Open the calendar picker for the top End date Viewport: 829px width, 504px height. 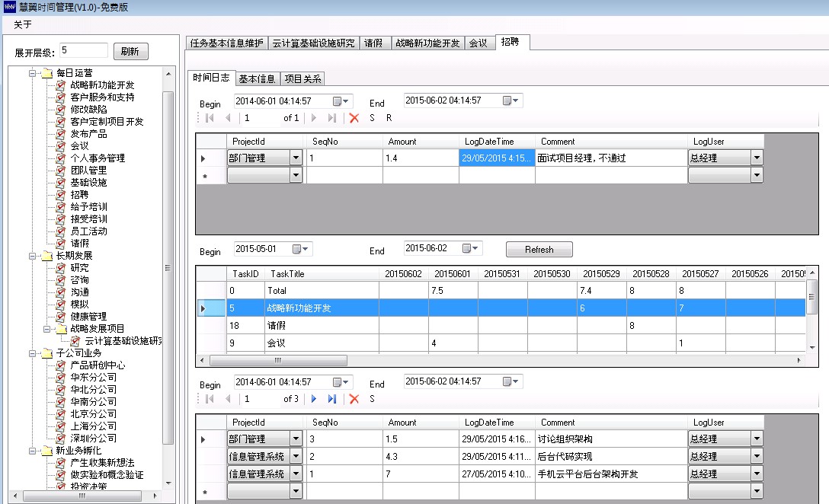[511, 100]
